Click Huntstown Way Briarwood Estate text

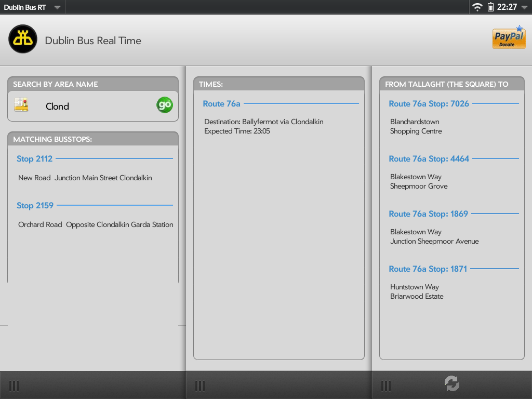[417, 291]
